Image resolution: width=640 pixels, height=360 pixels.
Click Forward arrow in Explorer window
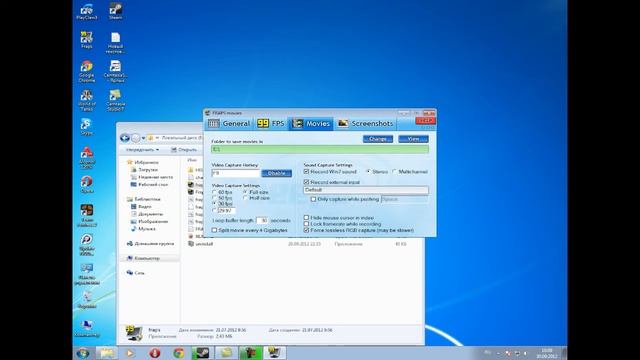(136, 138)
